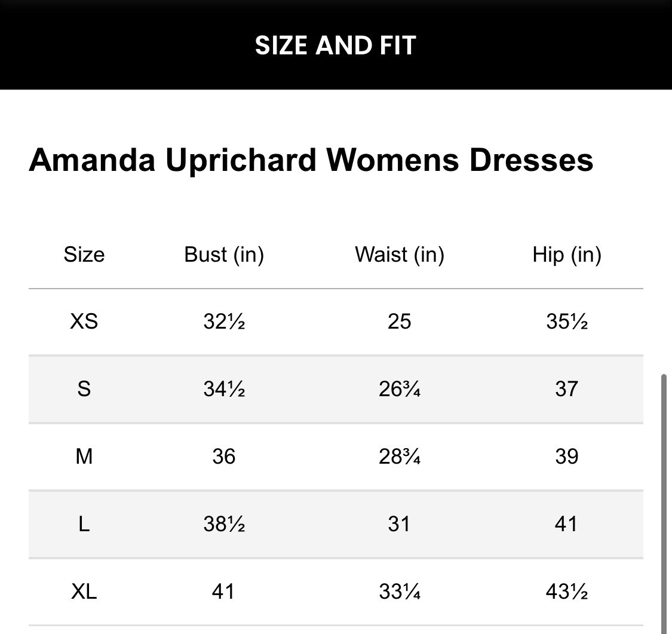Screen dimensions: 672x634
Task: Select the L size row label
Action: (84, 524)
